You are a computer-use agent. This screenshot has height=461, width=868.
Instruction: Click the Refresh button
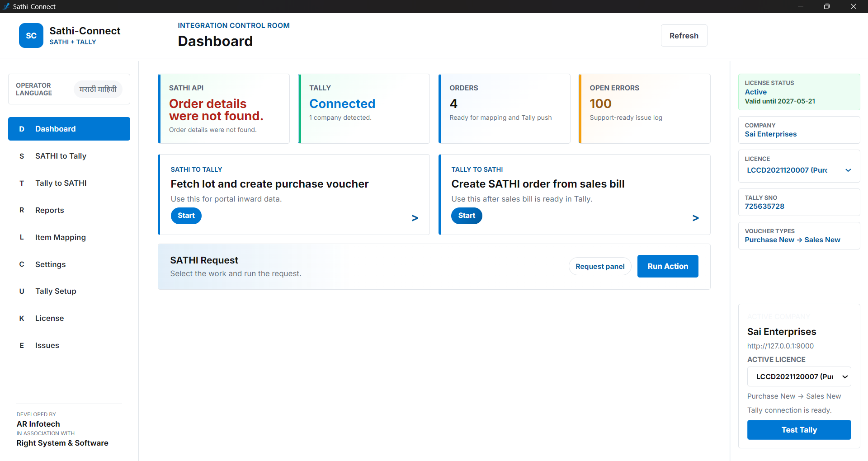tap(684, 36)
